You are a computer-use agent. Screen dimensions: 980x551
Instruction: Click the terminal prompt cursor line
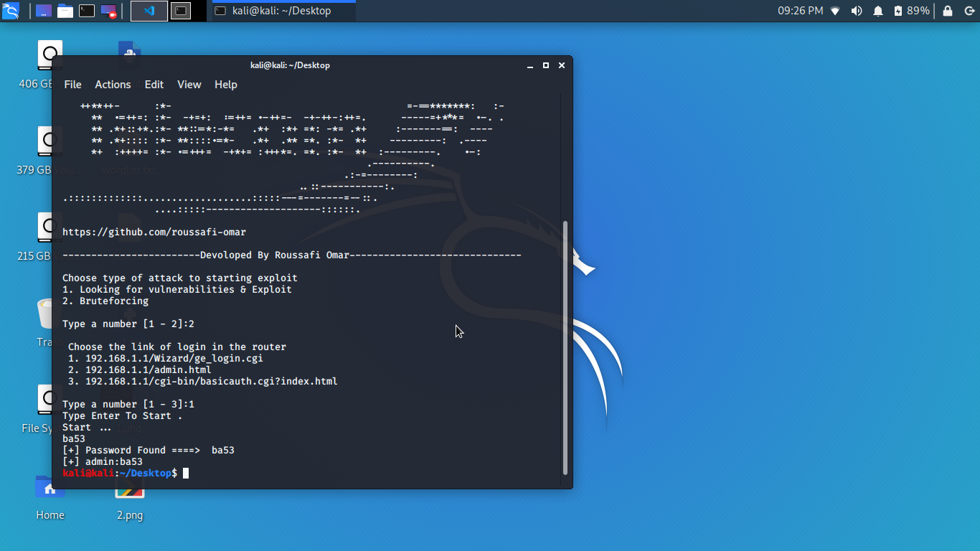pyautogui.click(x=126, y=474)
